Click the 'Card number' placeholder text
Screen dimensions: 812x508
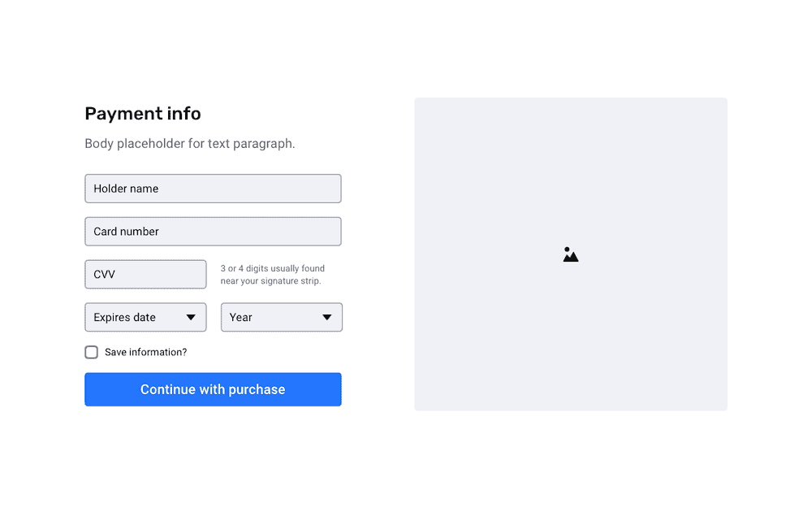pos(126,232)
